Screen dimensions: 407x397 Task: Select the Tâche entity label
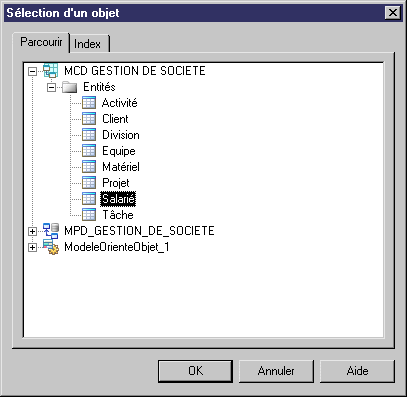tap(118, 215)
